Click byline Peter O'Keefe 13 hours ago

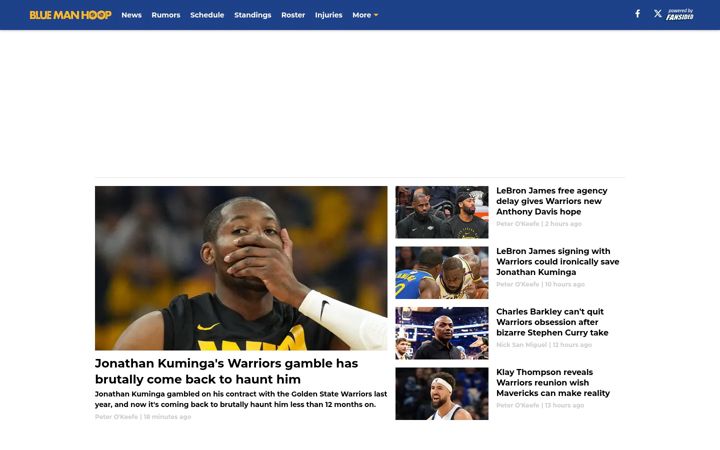[x=540, y=405]
